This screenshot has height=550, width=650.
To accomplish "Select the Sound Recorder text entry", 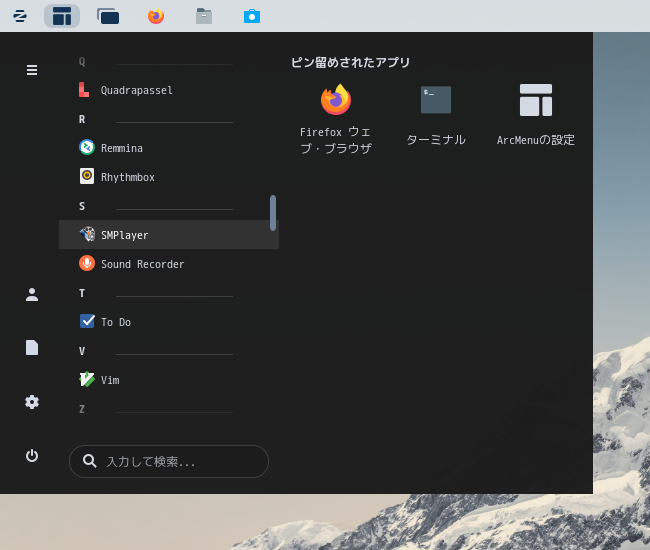I will pos(143,264).
